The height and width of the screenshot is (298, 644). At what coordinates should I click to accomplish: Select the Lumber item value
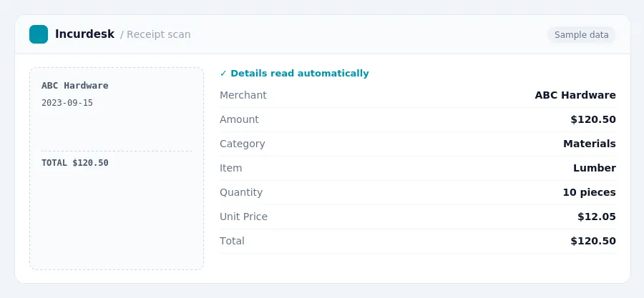tap(595, 168)
